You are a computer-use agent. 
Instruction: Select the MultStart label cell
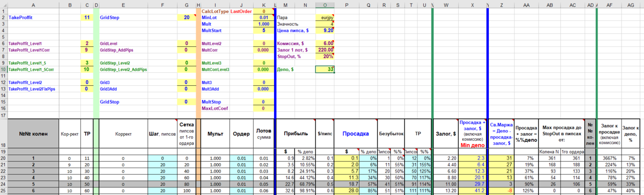coord(215,30)
